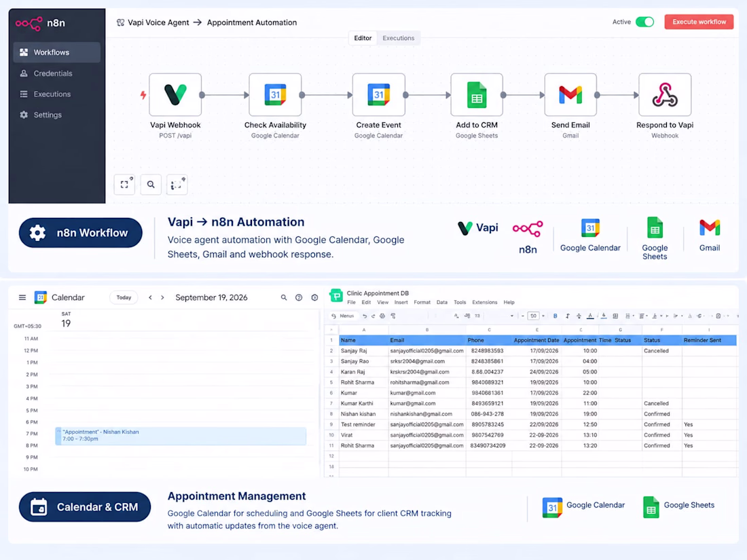Image resolution: width=747 pixels, height=560 pixels.
Task: Open the File menu in spreadsheet
Action: click(x=352, y=302)
